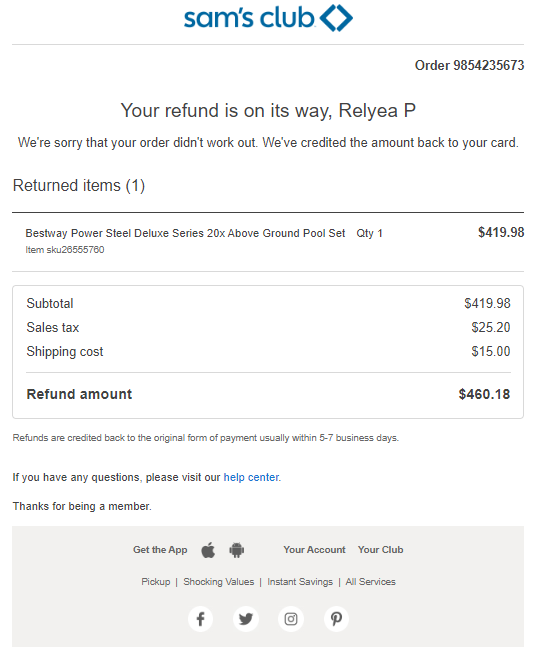Image resolution: width=557 pixels, height=647 pixels.
Task: Click the Item sku26555760 text
Action: tap(65, 250)
